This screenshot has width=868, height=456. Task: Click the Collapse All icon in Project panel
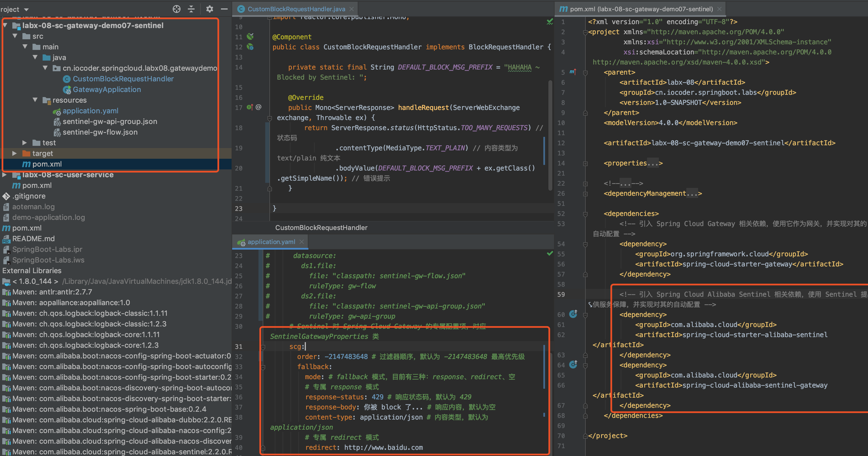[191, 9]
